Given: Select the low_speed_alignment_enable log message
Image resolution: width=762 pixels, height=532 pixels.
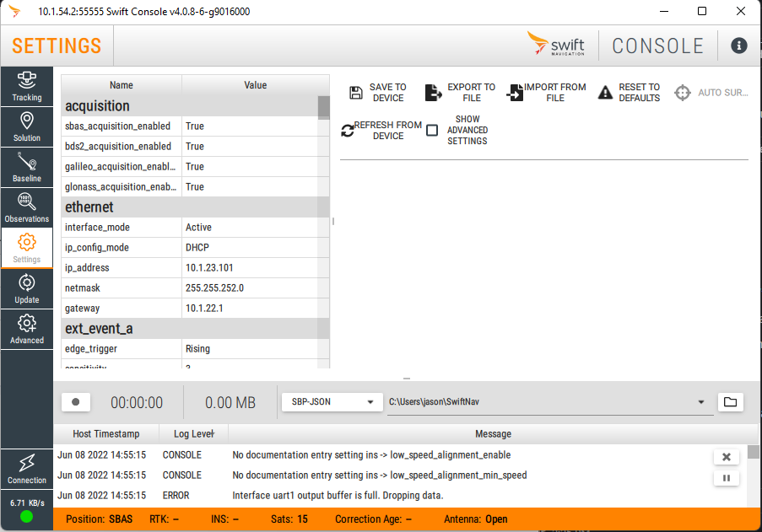Looking at the screenshot, I should pyautogui.click(x=371, y=454).
